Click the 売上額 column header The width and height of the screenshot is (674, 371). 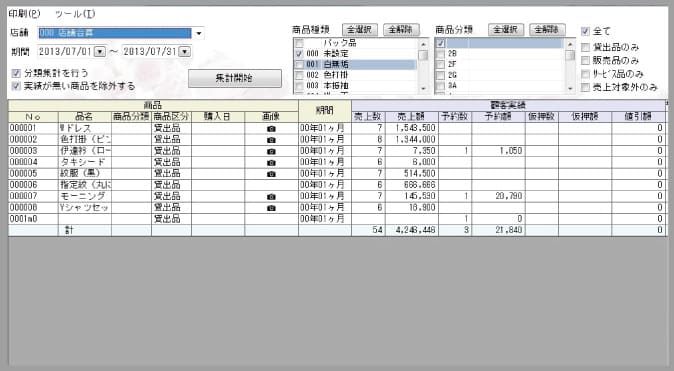point(411,117)
